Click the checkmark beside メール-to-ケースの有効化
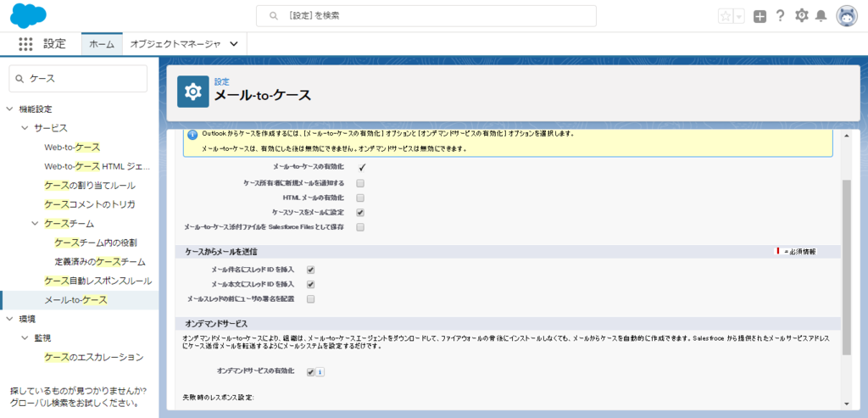Image resolution: width=868 pixels, height=418 pixels. [x=362, y=167]
